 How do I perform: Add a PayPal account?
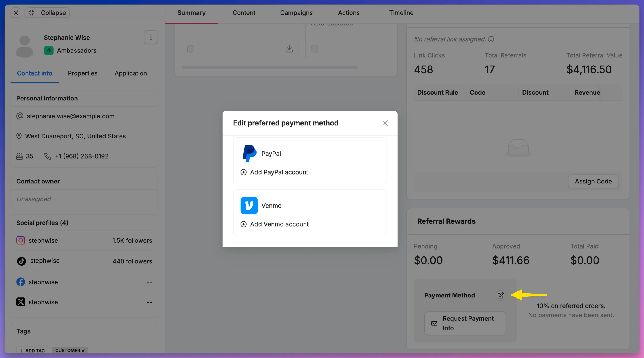click(274, 172)
